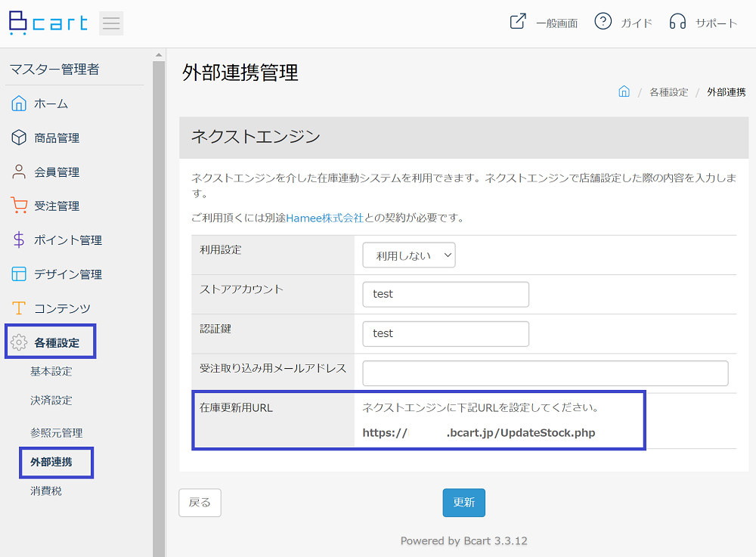Follow the Hamee株式会社 link

(x=324, y=218)
